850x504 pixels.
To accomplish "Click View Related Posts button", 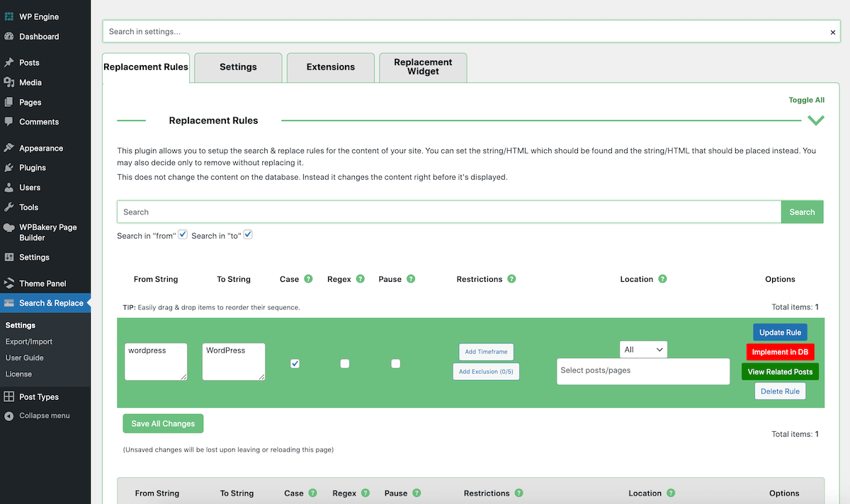I will [x=780, y=372].
